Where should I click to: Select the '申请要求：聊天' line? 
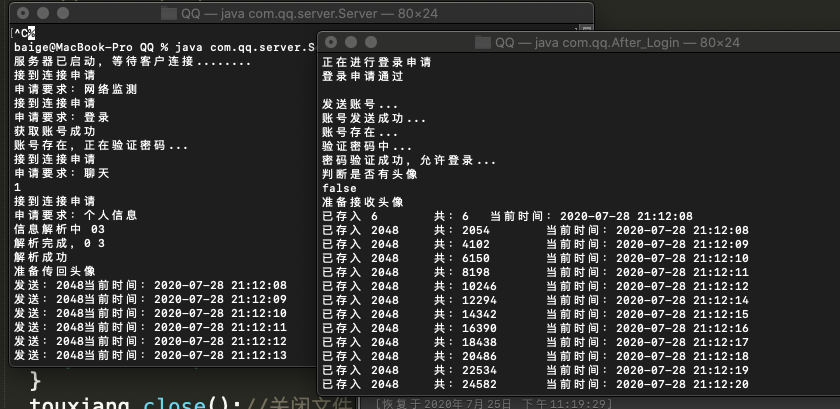62,173
